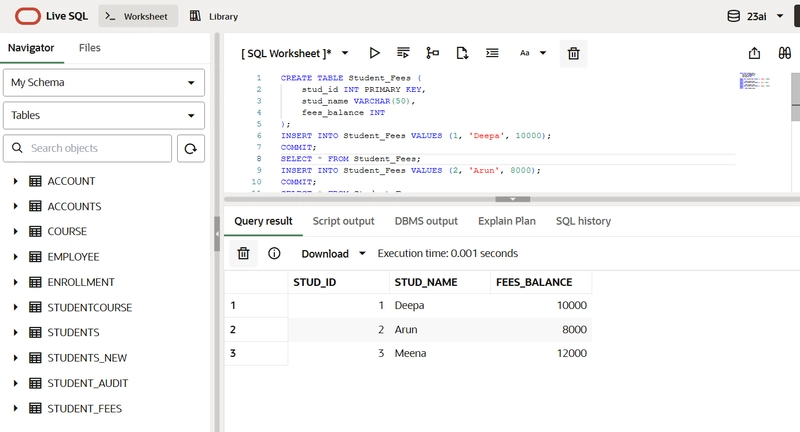Expand the EMPLOYEE table node
This screenshot has height=432, width=800.
[x=15, y=257]
